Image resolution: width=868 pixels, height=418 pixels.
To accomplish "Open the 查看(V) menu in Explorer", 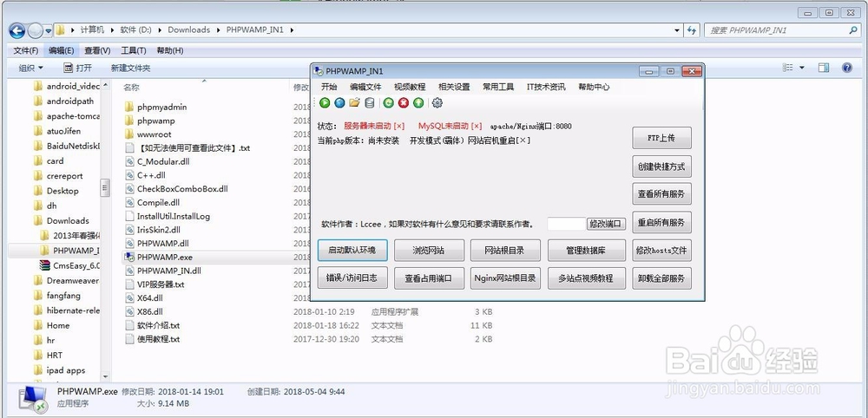I will coord(97,51).
